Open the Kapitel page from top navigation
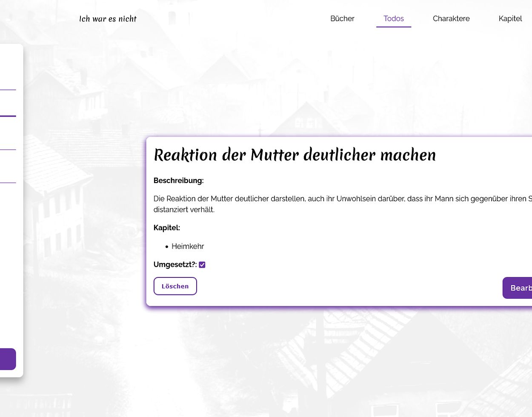The image size is (532, 417). 510,19
